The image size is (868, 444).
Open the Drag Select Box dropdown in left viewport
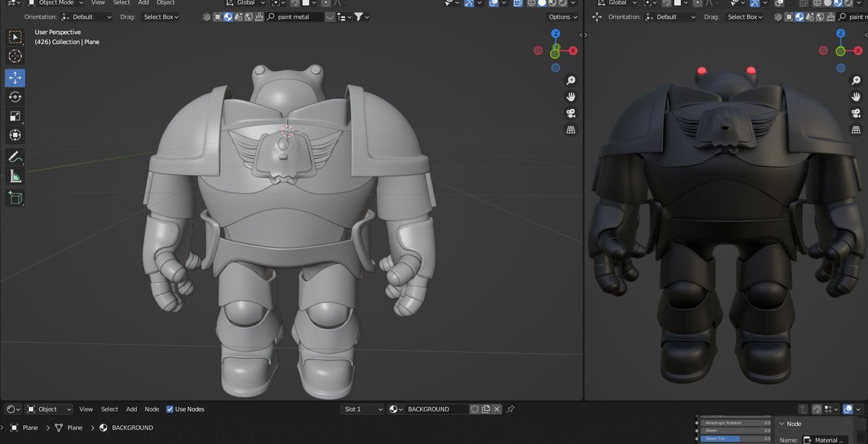coord(161,17)
